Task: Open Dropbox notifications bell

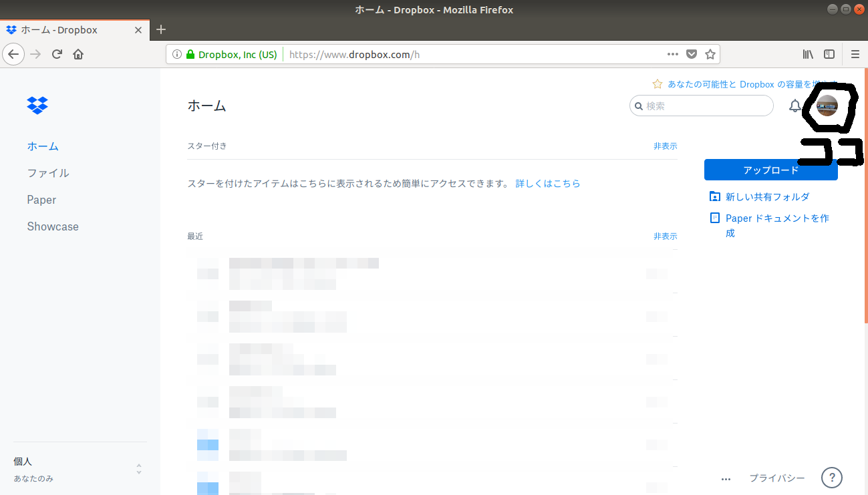Action: pyautogui.click(x=794, y=106)
